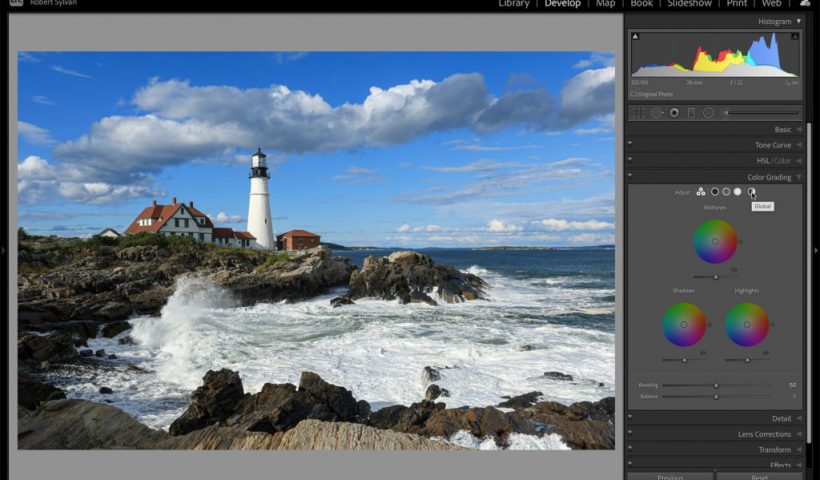Choose the Radial Filter tool
The image size is (820, 480).
[x=708, y=113]
